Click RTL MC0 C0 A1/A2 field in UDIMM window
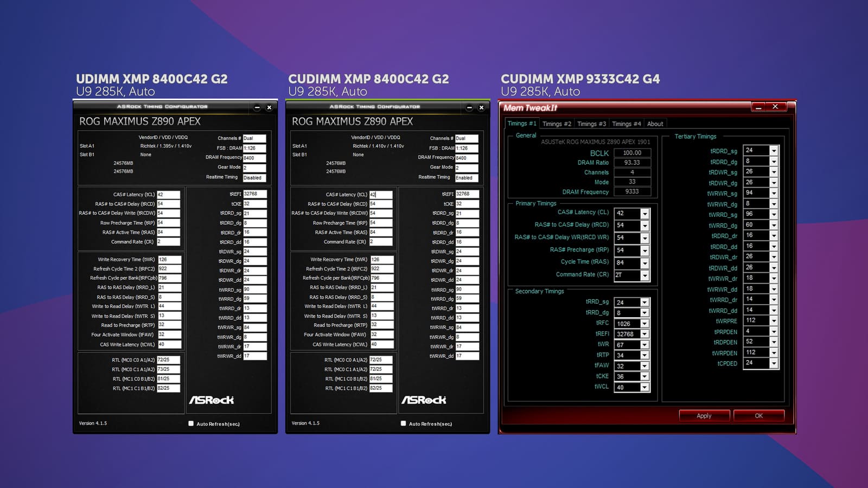 tap(169, 360)
